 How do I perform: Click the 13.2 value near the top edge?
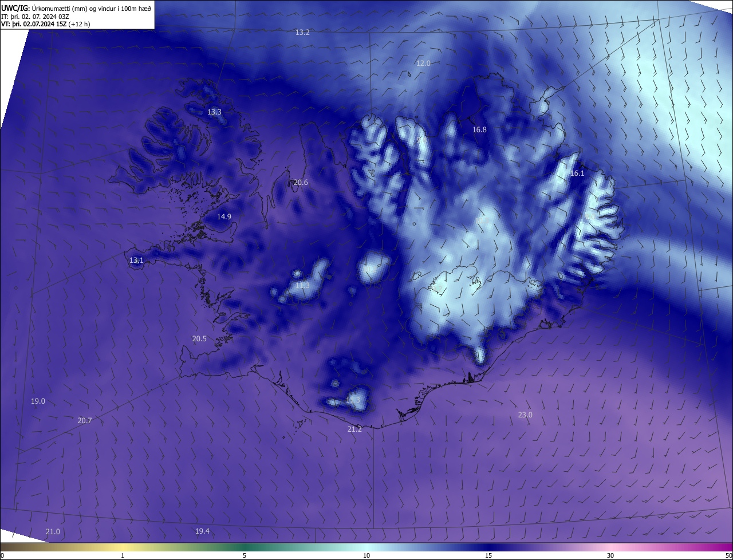point(302,33)
